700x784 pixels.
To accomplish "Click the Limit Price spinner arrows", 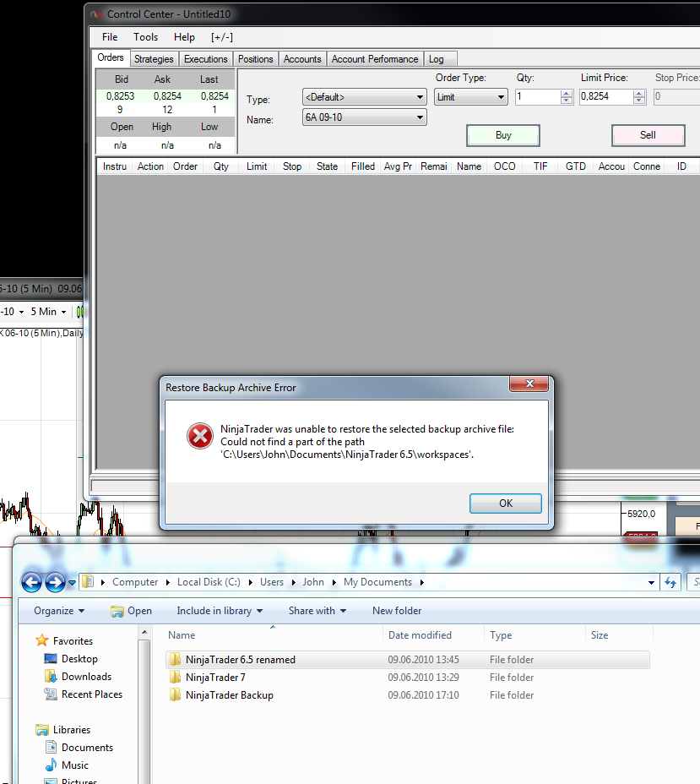I will coord(638,97).
